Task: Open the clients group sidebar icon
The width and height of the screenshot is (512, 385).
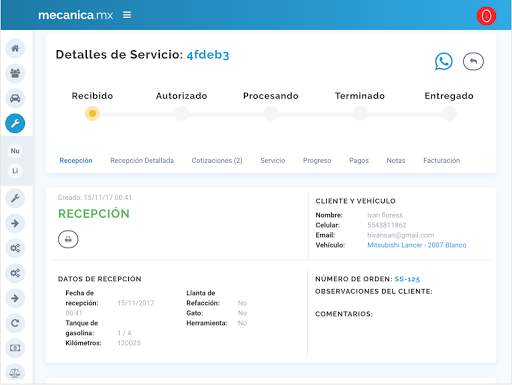Action: pyautogui.click(x=15, y=73)
